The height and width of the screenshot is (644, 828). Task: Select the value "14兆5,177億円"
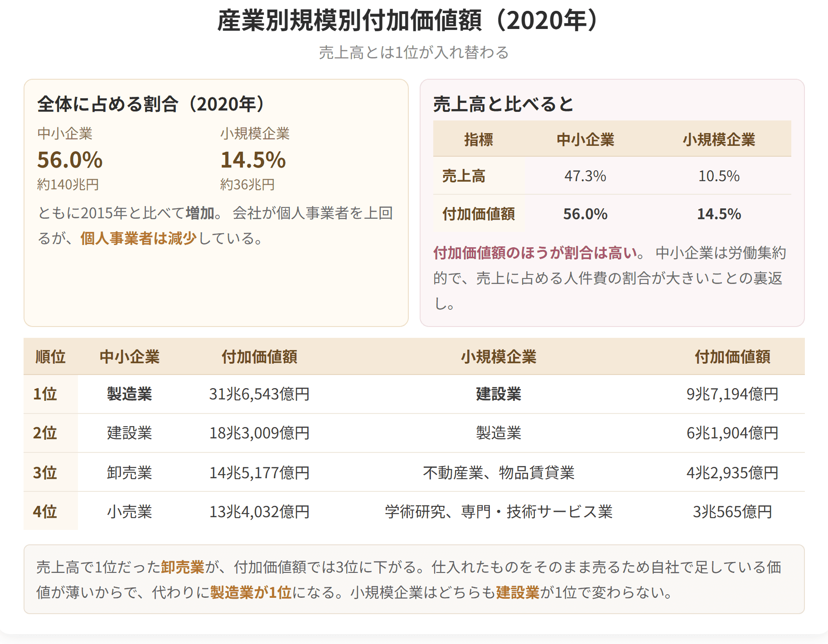click(x=259, y=472)
